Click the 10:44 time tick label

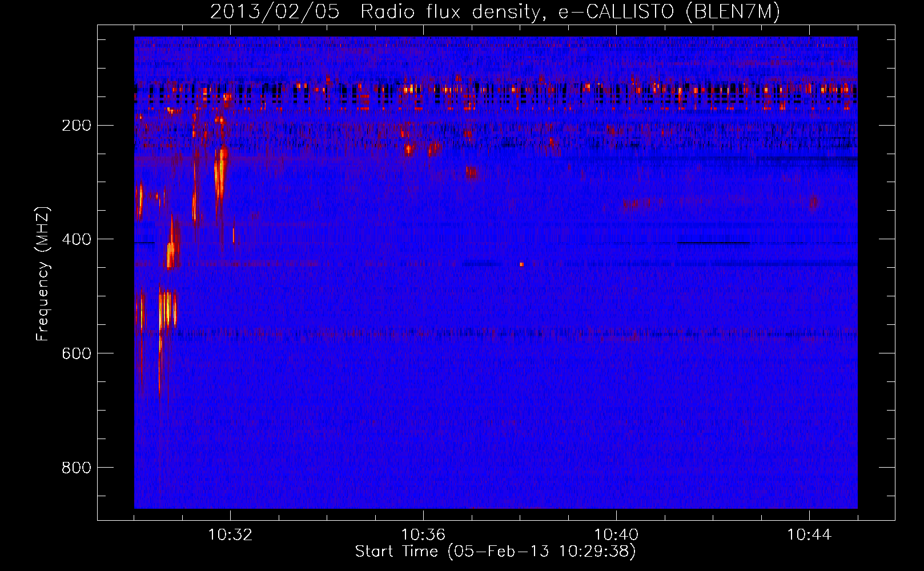point(809,535)
